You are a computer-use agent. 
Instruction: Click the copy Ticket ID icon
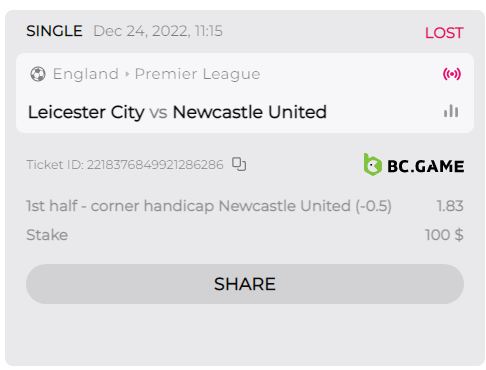(239, 164)
